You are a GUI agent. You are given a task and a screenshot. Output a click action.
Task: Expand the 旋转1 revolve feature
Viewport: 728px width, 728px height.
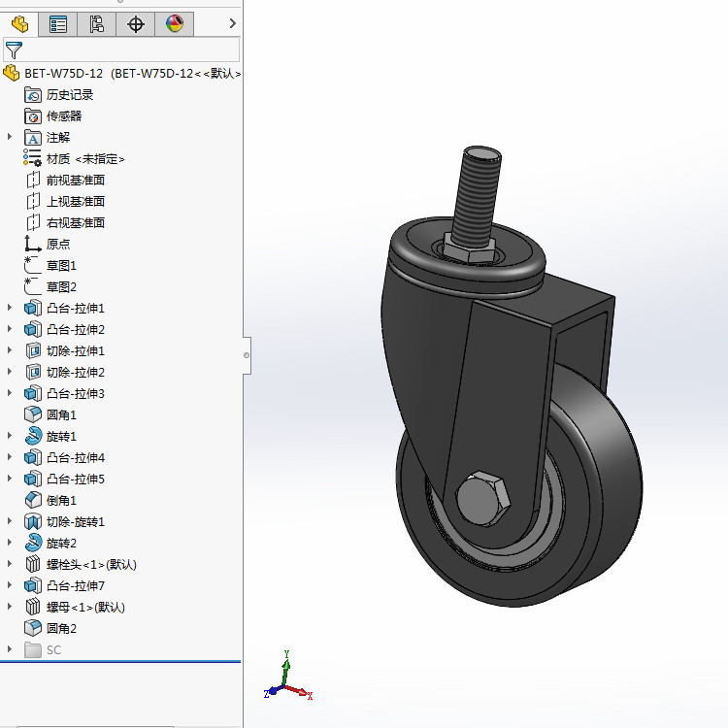(x=10, y=436)
